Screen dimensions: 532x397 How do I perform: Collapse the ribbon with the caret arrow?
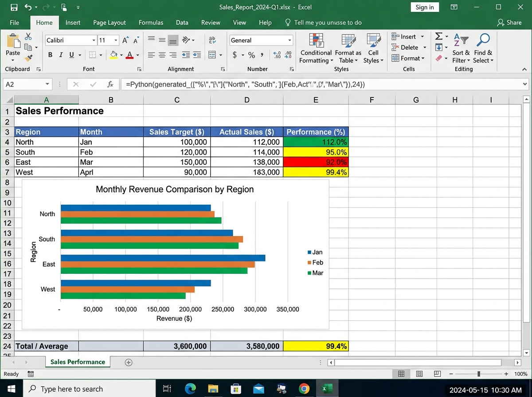tap(524, 70)
